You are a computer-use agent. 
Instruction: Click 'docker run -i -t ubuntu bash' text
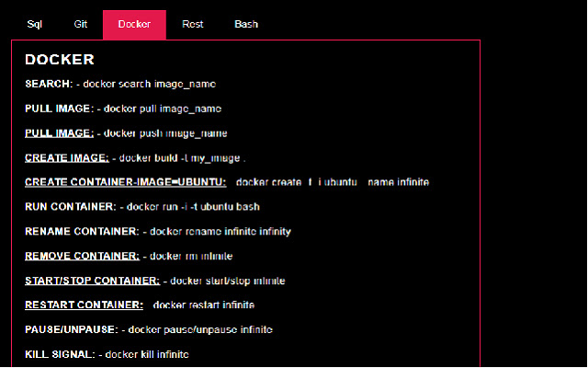click(x=193, y=207)
